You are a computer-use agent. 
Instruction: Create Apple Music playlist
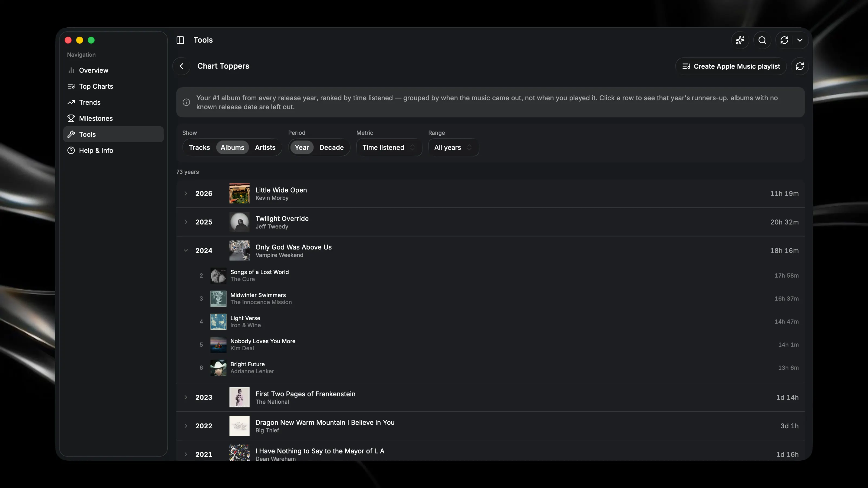pyautogui.click(x=731, y=66)
